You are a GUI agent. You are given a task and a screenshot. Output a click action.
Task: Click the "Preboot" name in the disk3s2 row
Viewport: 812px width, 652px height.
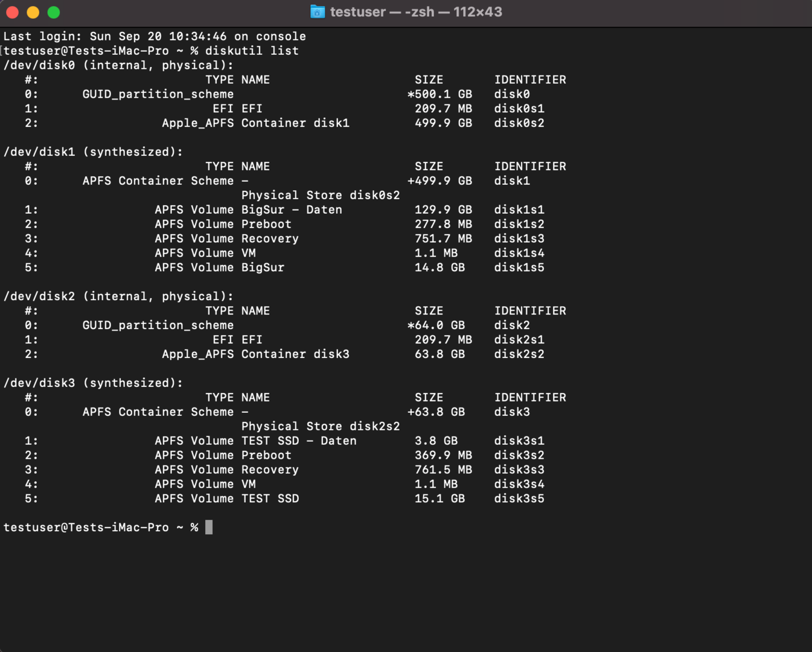click(x=266, y=456)
